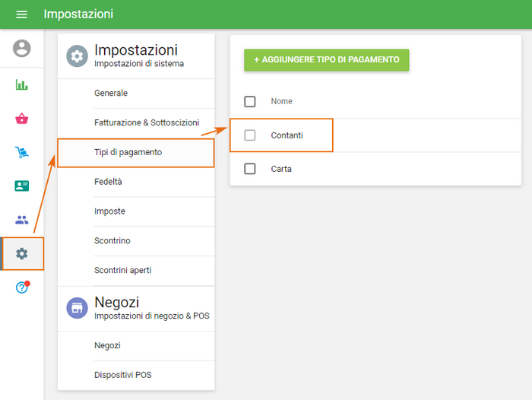Open the help question mark icon
Viewport: 532px width, 400px height.
(x=22, y=287)
